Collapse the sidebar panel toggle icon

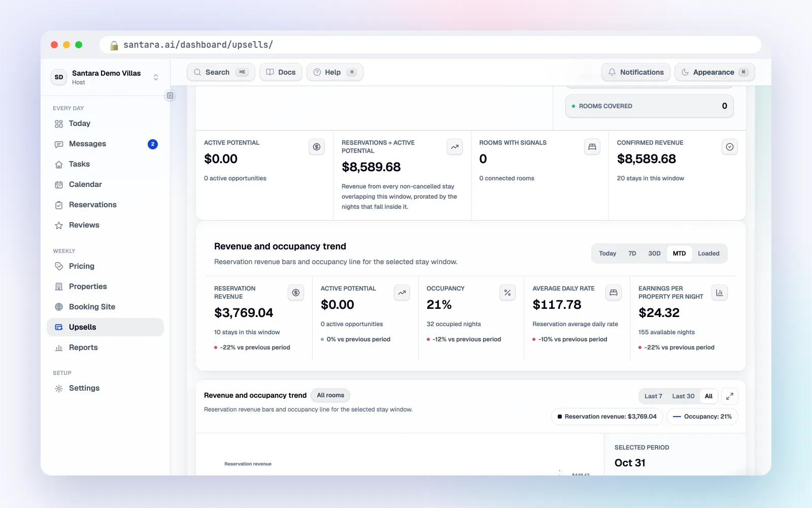(x=170, y=96)
